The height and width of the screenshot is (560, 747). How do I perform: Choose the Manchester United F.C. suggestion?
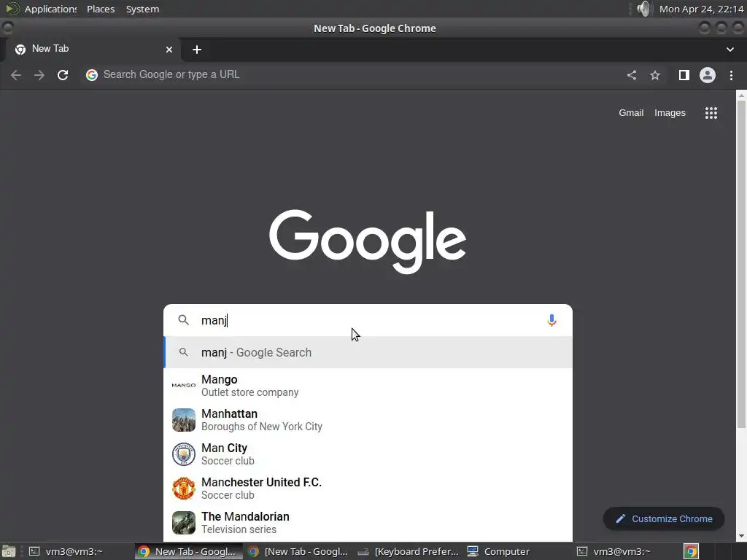click(368, 489)
